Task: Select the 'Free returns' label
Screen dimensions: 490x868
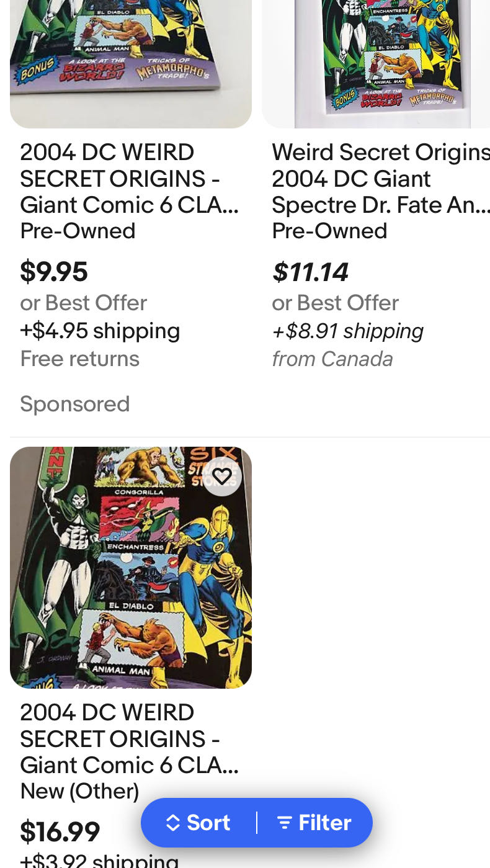Action: [x=79, y=359]
